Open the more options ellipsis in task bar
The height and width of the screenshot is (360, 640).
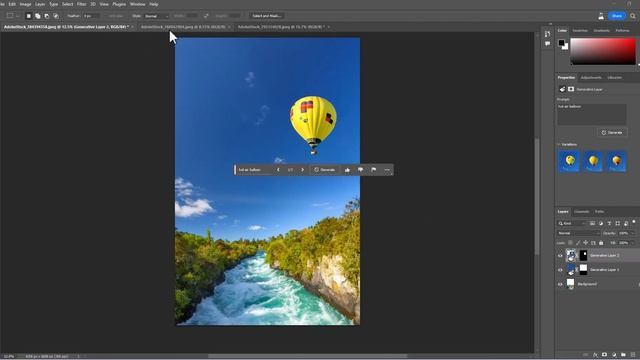coord(387,170)
